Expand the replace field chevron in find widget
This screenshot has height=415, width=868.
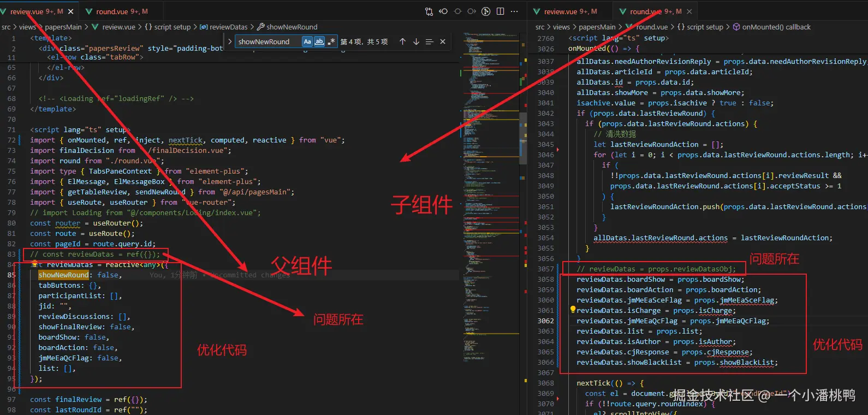[229, 41]
